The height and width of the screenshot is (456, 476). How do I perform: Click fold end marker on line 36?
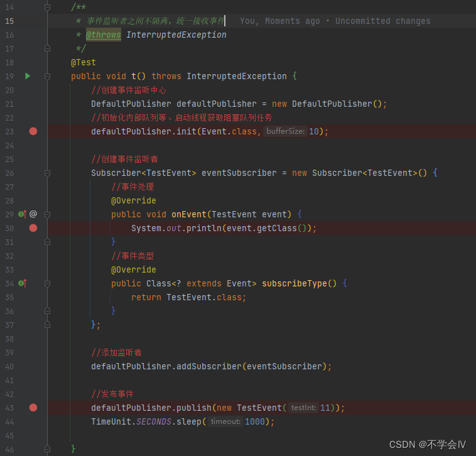[x=47, y=311]
